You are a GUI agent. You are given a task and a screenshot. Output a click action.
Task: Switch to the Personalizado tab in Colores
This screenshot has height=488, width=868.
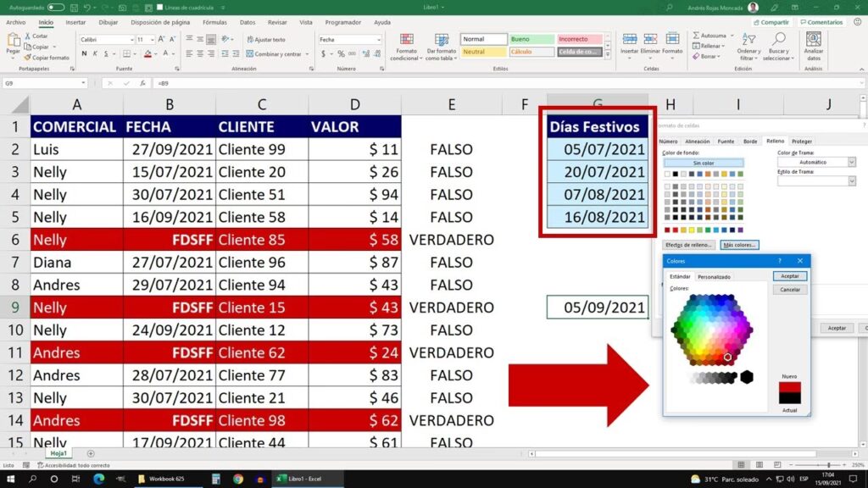714,277
